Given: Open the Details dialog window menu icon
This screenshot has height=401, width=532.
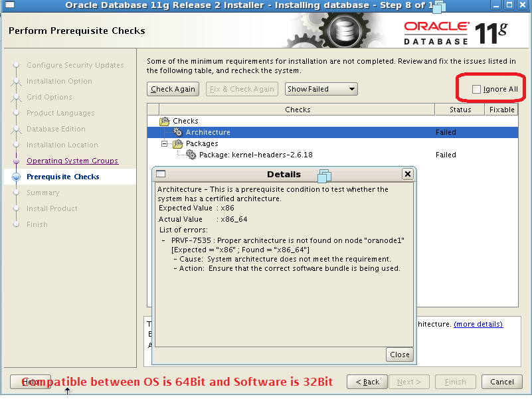Looking at the screenshot, I should 161,174.
